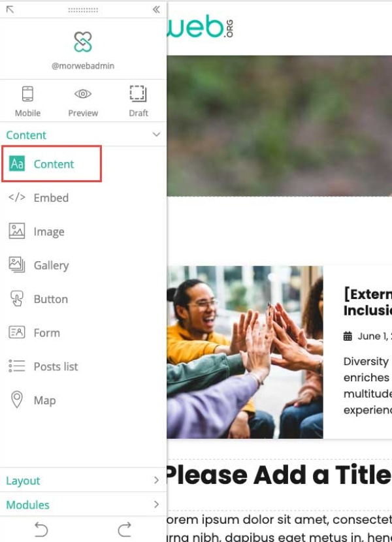The image size is (392, 542).
Task: Choose the Posts list label
Action: [x=56, y=366]
